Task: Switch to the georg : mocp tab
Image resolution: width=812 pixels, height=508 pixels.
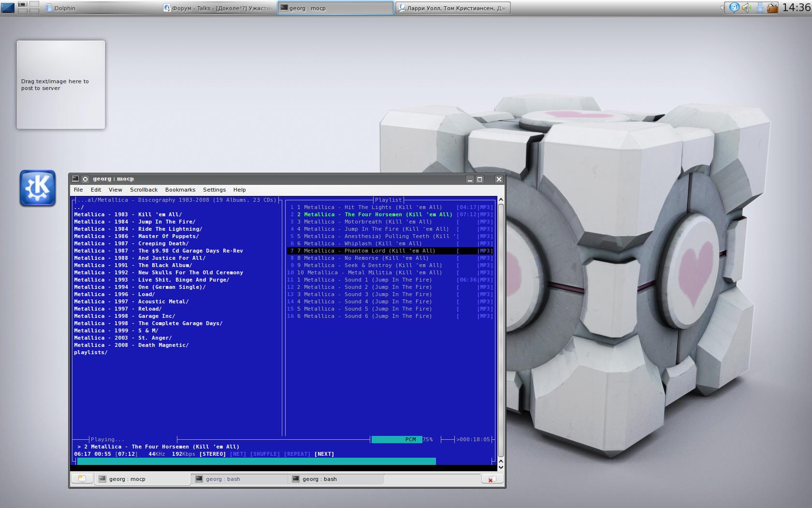Action: [143, 479]
